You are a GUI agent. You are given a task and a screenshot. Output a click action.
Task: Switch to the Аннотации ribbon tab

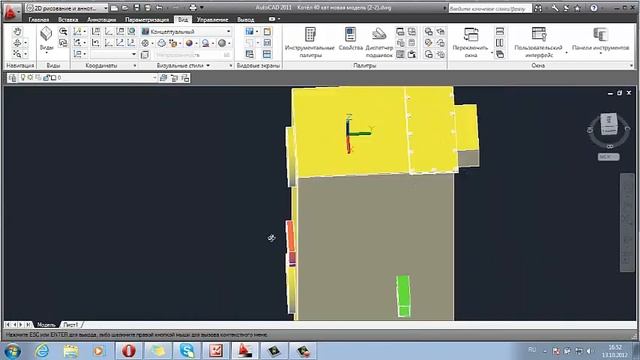pyautogui.click(x=102, y=19)
